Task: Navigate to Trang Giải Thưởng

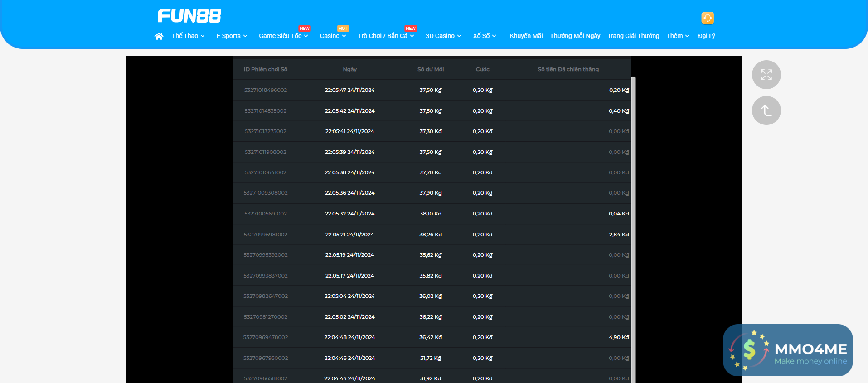Action: pyautogui.click(x=633, y=36)
